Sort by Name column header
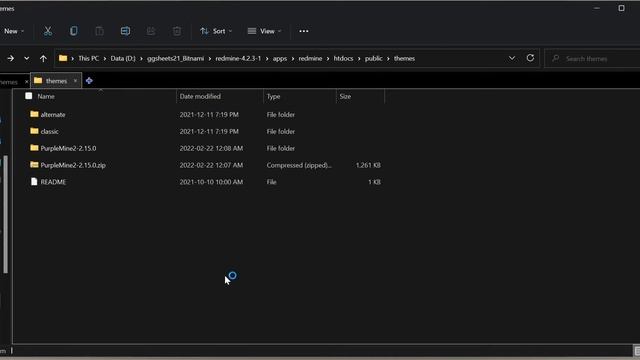640x360 pixels. coord(46,96)
